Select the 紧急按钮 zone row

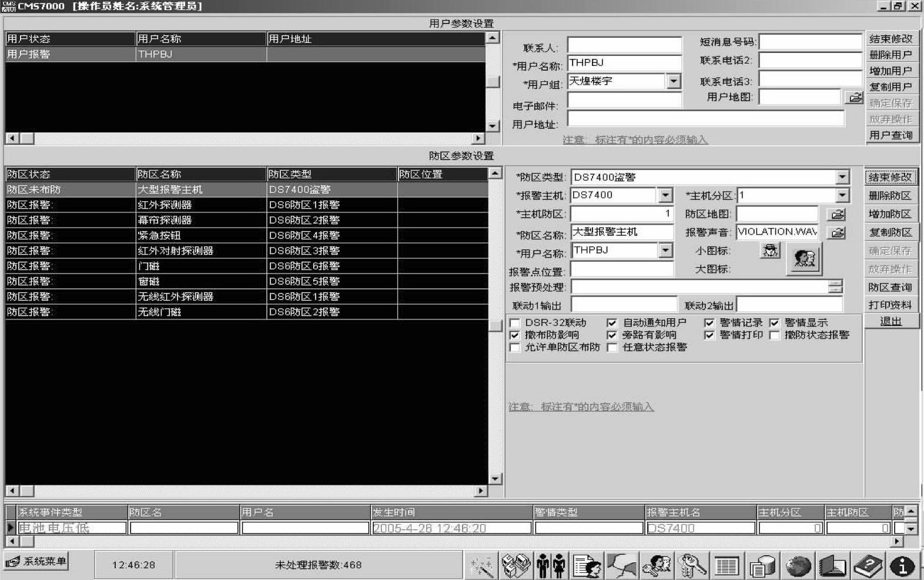[247, 235]
